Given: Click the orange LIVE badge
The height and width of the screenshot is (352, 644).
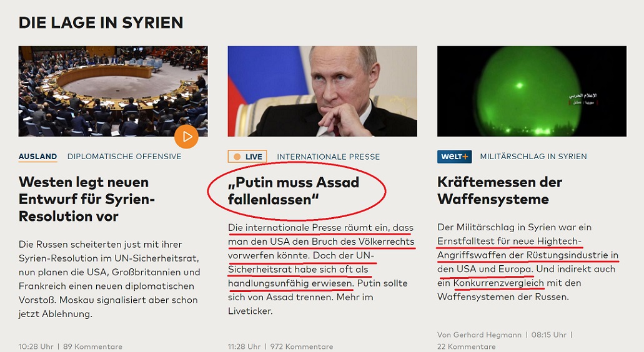Looking at the screenshot, I should [247, 157].
